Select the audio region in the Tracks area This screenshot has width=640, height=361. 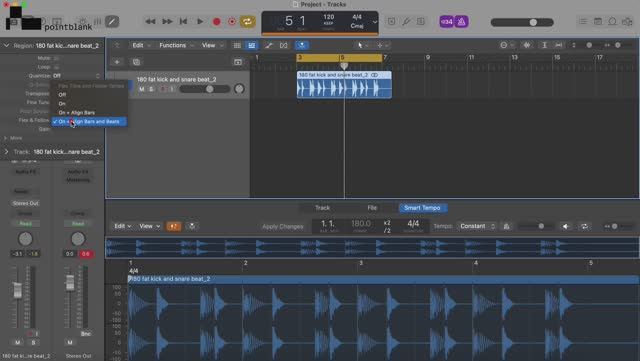pyautogui.click(x=344, y=85)
